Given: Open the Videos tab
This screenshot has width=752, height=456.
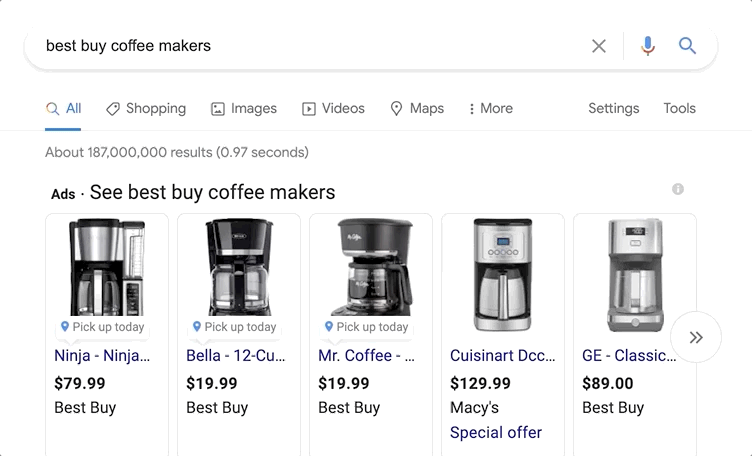Looking at the screenshot, I should [334, 108].
